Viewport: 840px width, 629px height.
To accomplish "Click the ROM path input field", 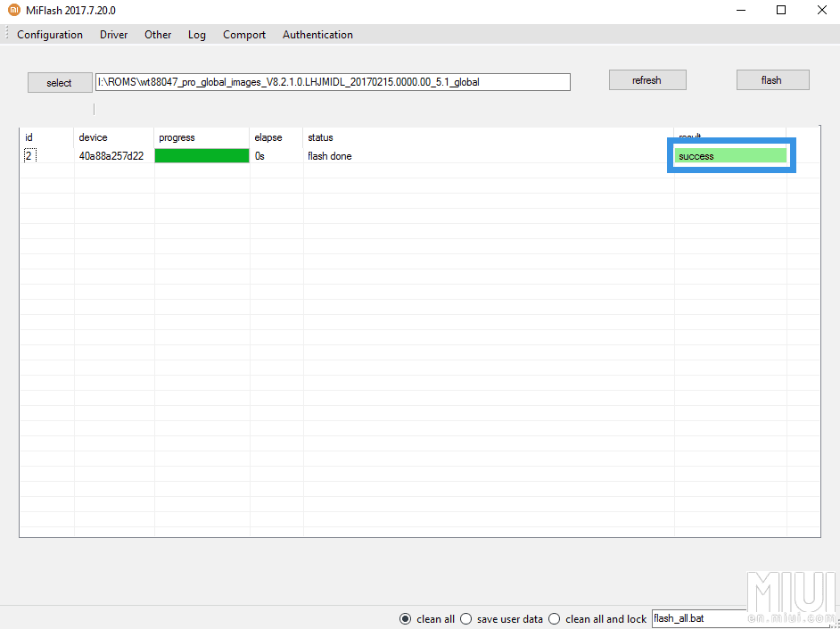I will (x=333, y=82).
